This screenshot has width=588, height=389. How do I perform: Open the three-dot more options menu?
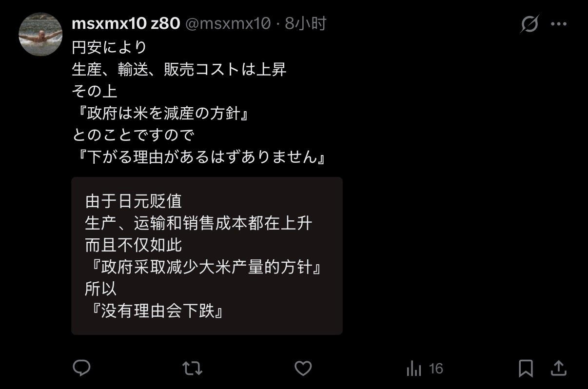tap(559, 23)
